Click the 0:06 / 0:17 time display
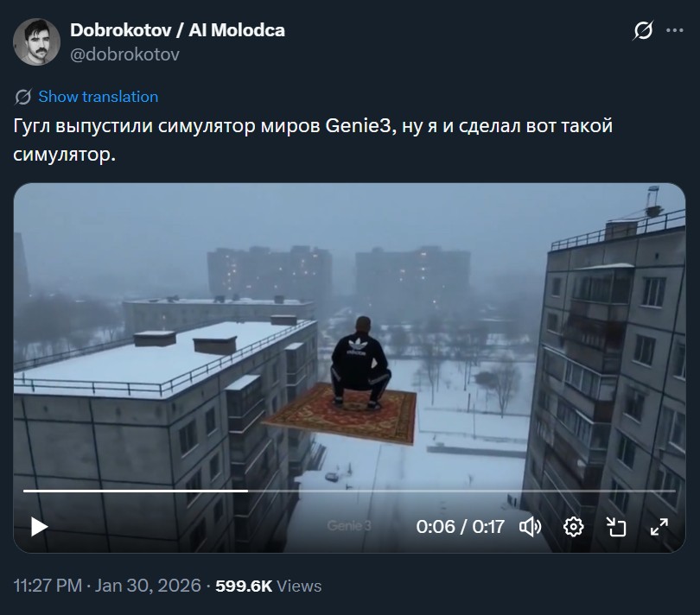Screen dimensions: 700x615 coord(461,527)
